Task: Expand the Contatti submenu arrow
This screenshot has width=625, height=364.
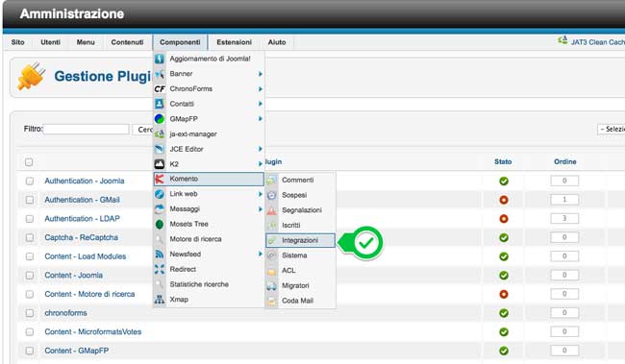Action: tap(260, 104)
